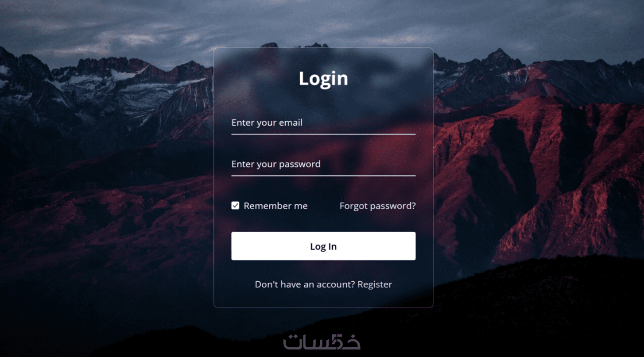Click the 'Remember me' label text
644x357 pixels.
[275, 206]
